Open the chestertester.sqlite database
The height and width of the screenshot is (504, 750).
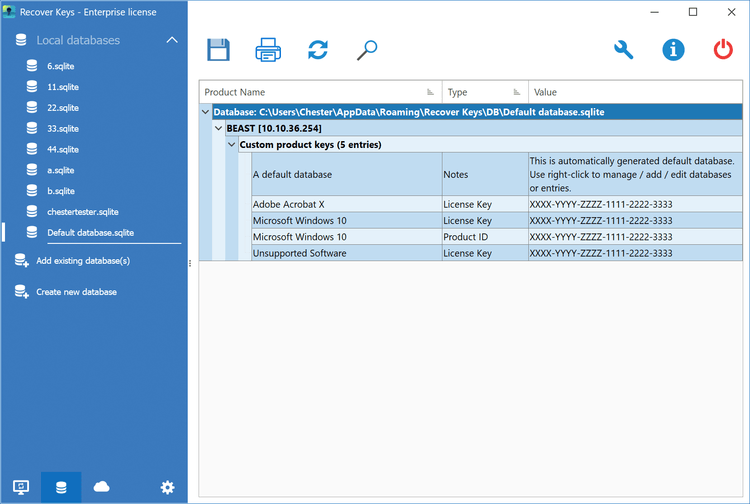coord(83,212)
